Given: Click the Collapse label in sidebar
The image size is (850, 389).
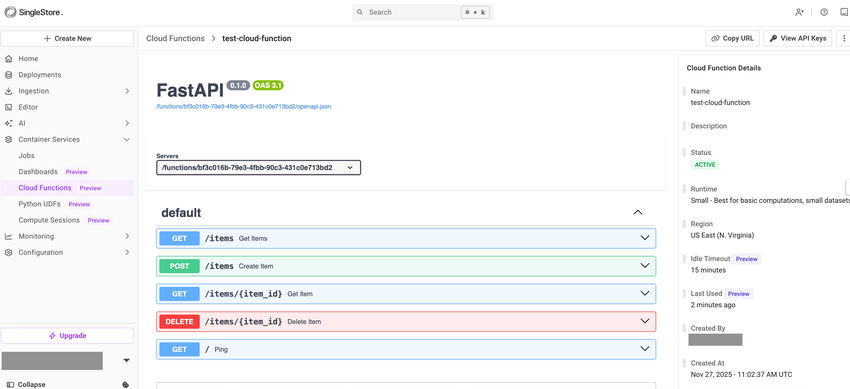Looking at the screenshot, I should [31, 385].
